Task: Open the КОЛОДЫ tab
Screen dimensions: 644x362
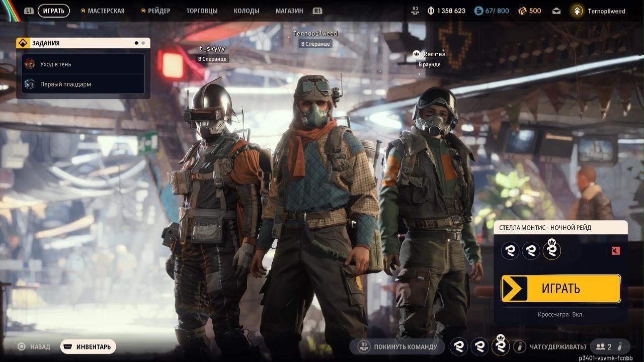Action: (247, 11)
